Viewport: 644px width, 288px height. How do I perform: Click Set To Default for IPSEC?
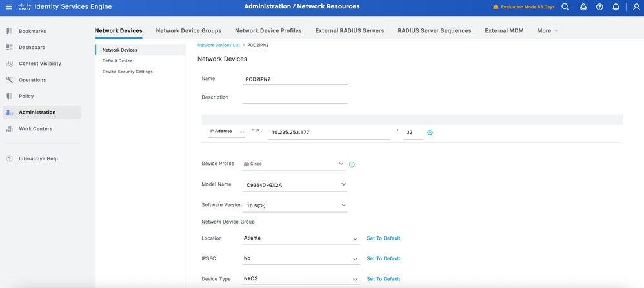383,258
